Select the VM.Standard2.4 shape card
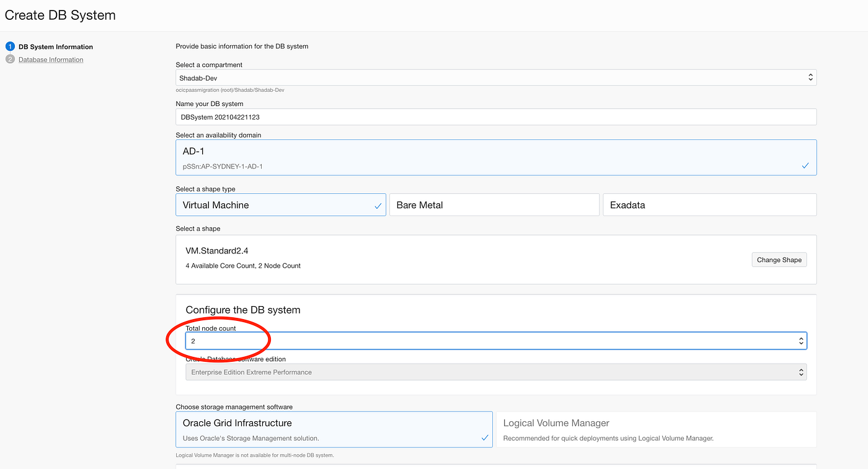The height and width of the screenshot is (469, 868). (x=434, y=259)
